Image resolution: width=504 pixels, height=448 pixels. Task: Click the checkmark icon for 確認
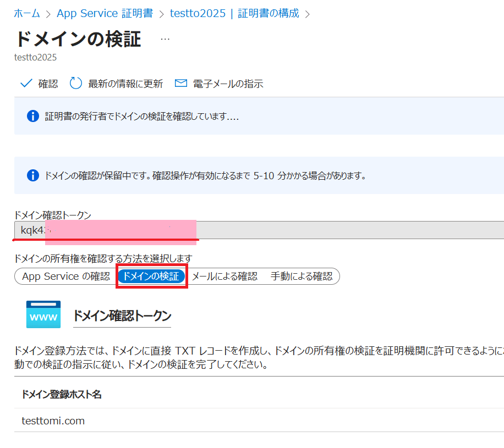[x=26, y=84]
